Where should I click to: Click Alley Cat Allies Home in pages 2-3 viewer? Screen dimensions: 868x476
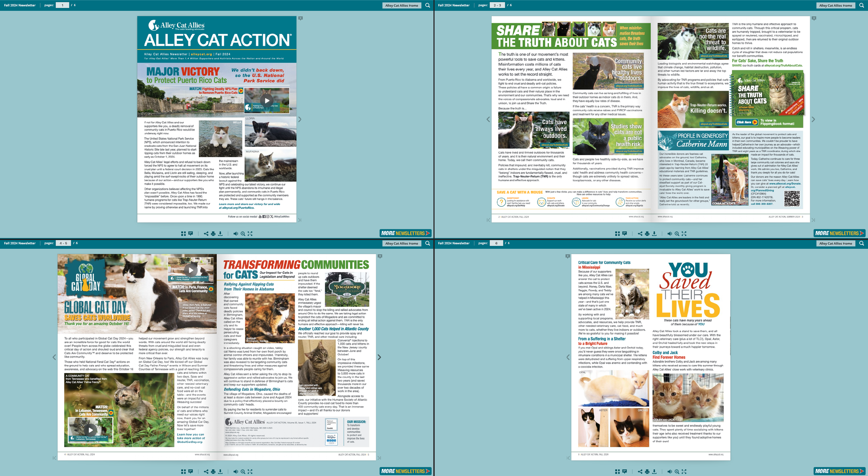point(836,6)
